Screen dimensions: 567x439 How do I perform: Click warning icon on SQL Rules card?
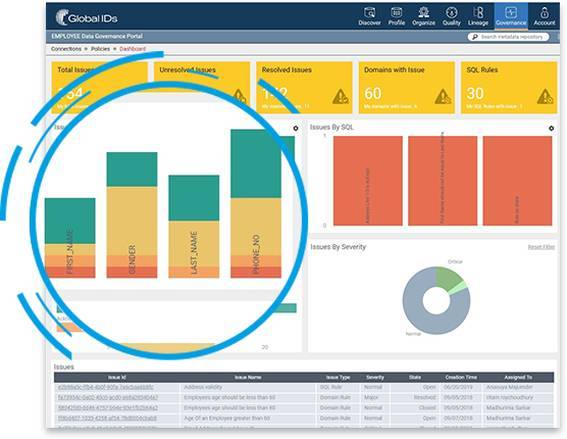[545, 96]
